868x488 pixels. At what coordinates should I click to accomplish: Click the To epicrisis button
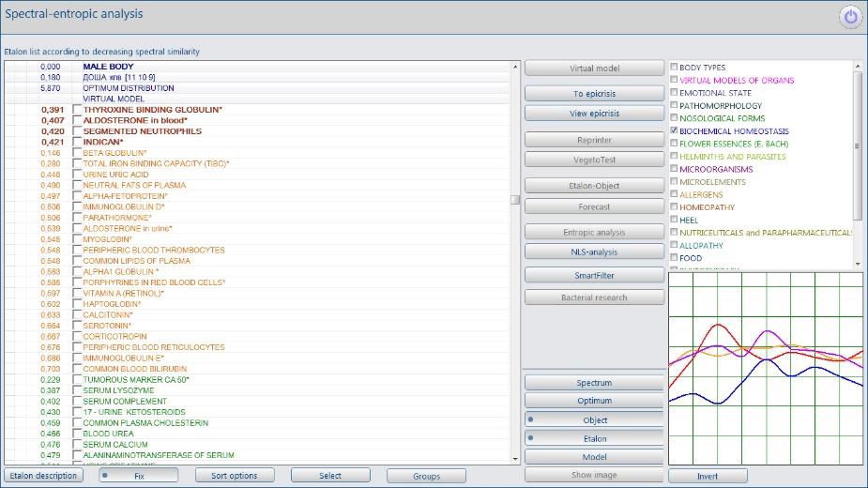[x=594, y=94]
